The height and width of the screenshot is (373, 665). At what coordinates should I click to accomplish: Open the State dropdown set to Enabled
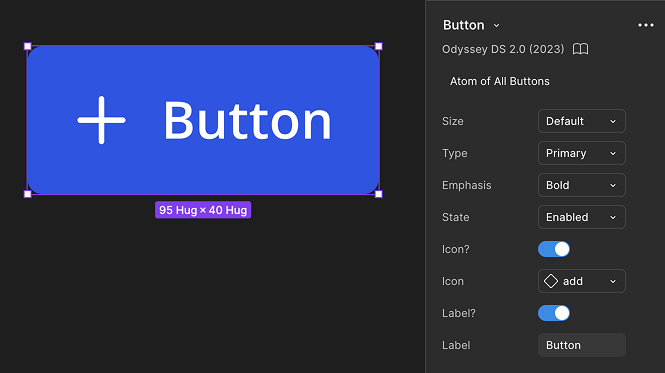pos(581,217)
